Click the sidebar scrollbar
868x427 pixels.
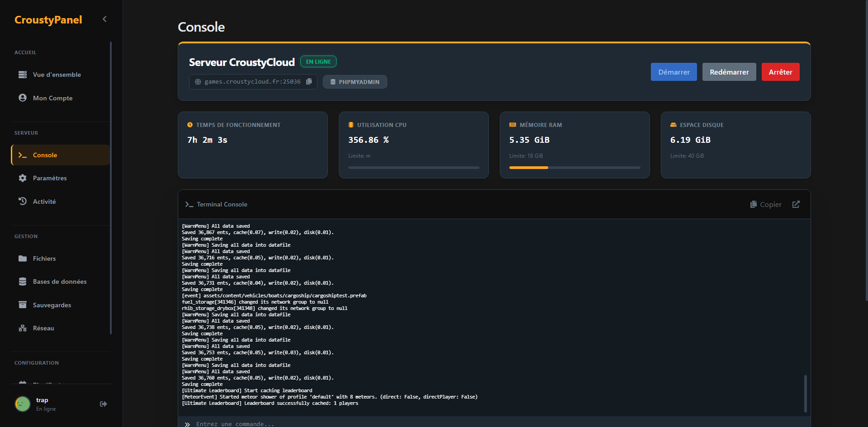click(x=111, y=188)
